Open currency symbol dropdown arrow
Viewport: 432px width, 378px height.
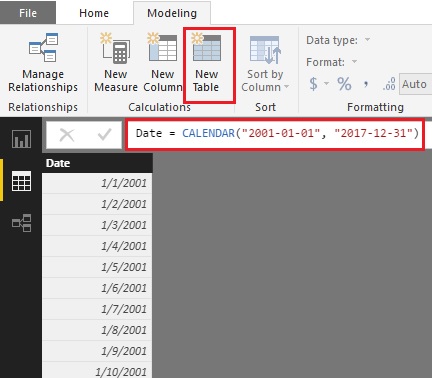pyautogui.click(x=326, y=84)
